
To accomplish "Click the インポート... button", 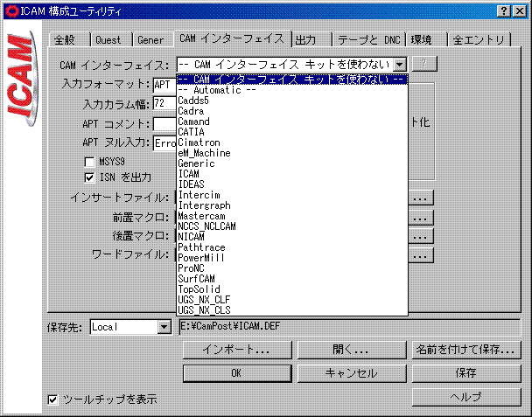I will coord(237,350).
